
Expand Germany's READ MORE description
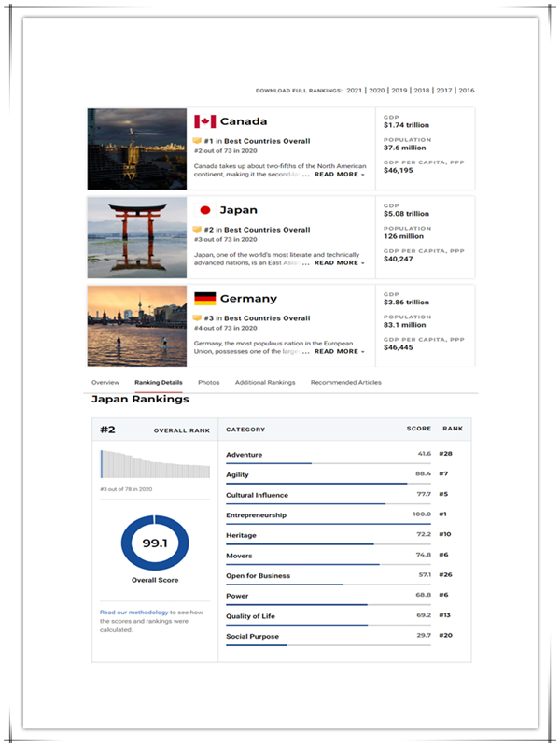[339, 352]
